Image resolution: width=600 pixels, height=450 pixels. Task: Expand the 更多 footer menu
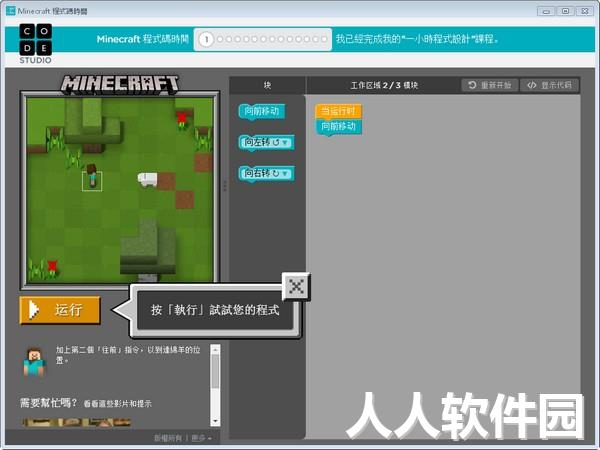click(202, 438)
